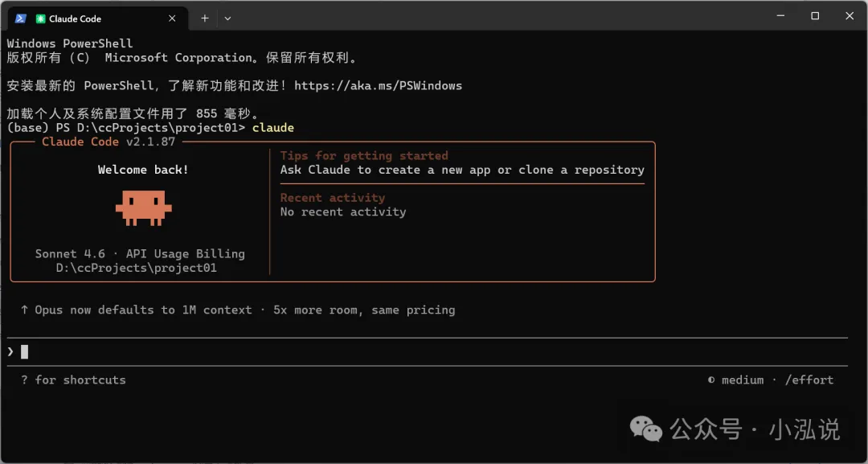Open the aka.ms/PSWindows link

(x=378, y=85)
